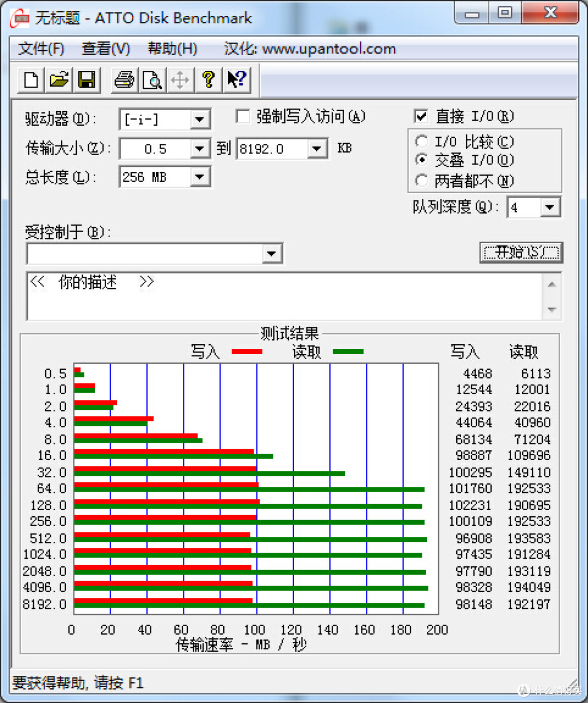
Task: Activate the context help arrow-question icon
Action: tap(236, 80)
